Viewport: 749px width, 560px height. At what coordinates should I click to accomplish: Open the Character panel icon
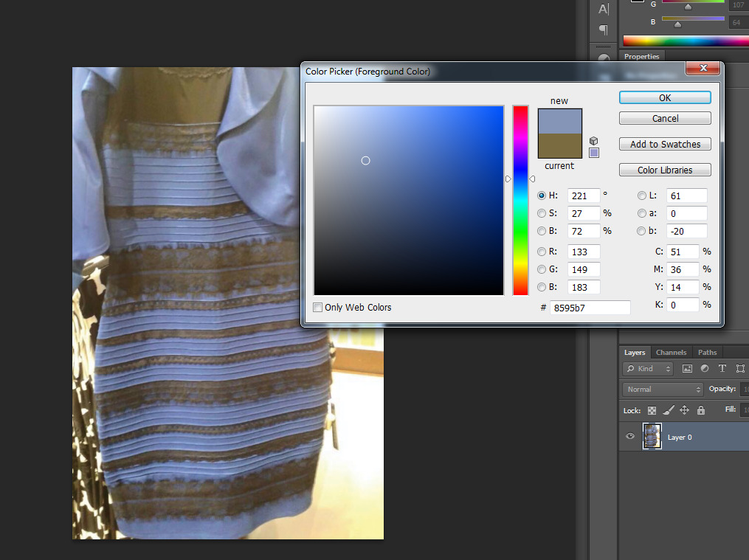pyautogui.click(x=603, y=10)
